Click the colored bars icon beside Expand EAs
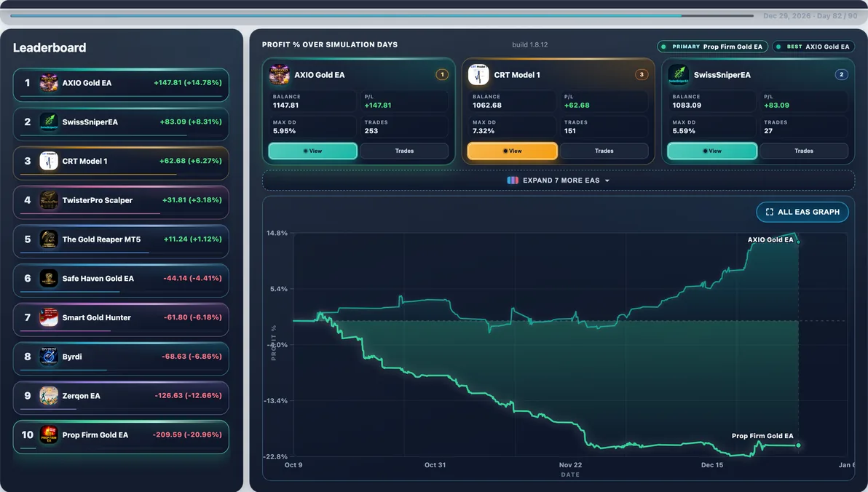The image size is (868, 492). [513, 180]
